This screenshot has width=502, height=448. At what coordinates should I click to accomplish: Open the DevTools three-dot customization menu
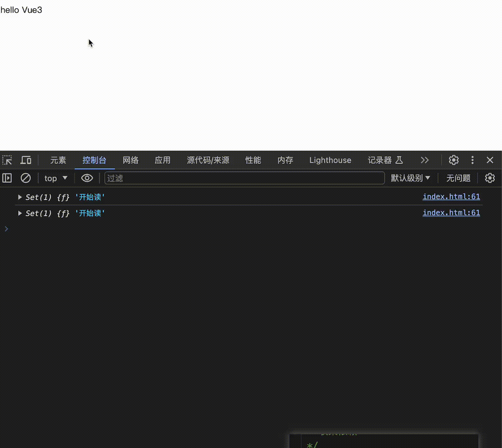(x=472, y=160)
